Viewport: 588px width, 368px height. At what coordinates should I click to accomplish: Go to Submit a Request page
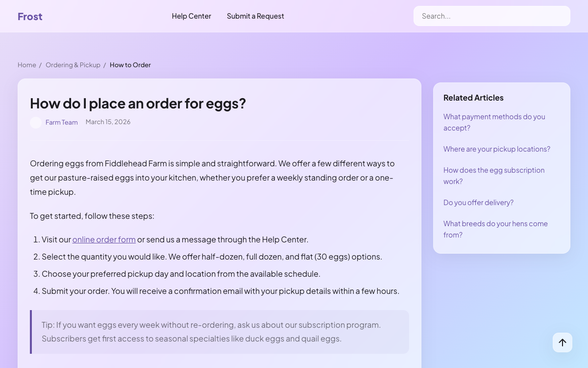tap(255, 16)
